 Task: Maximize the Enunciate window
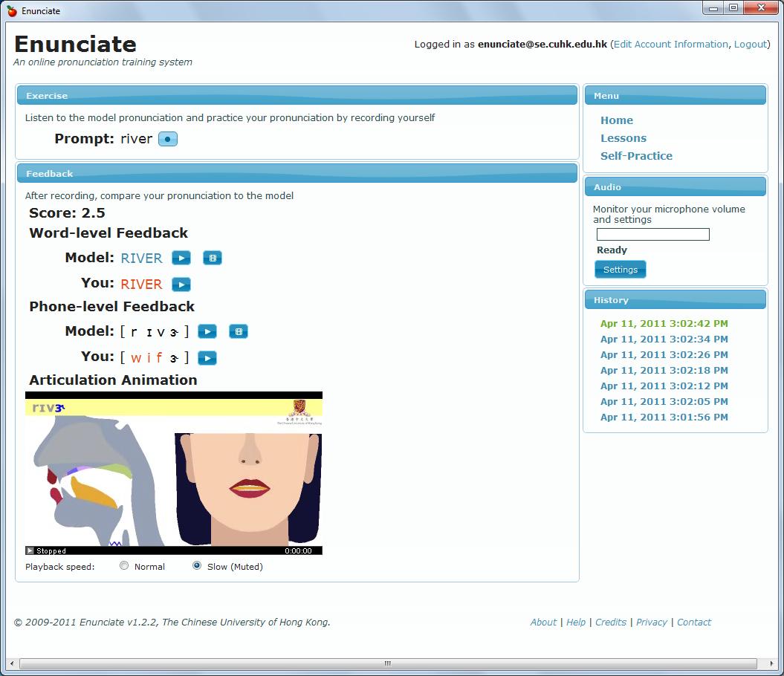[x=733, y=8]
